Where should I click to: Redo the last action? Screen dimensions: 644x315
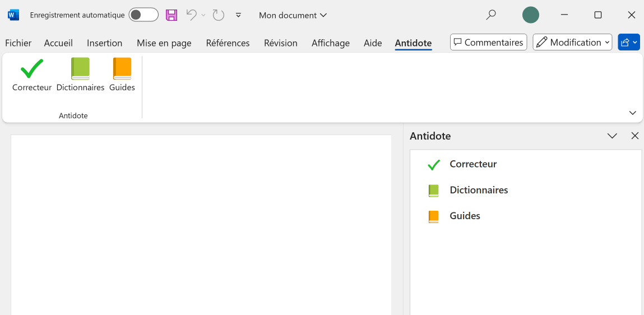tap(219, 15)
